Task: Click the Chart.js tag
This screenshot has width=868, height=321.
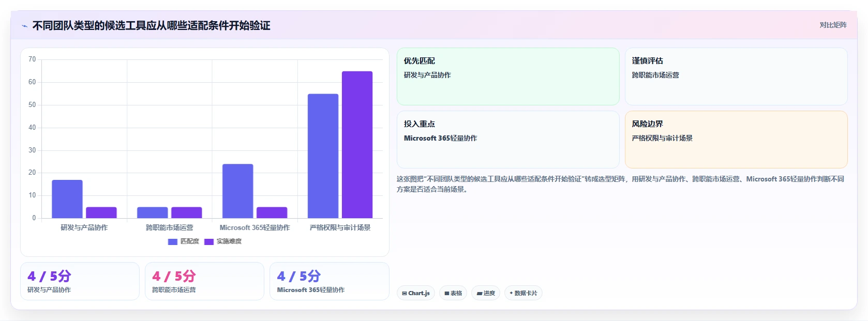Action: [416, 293]
